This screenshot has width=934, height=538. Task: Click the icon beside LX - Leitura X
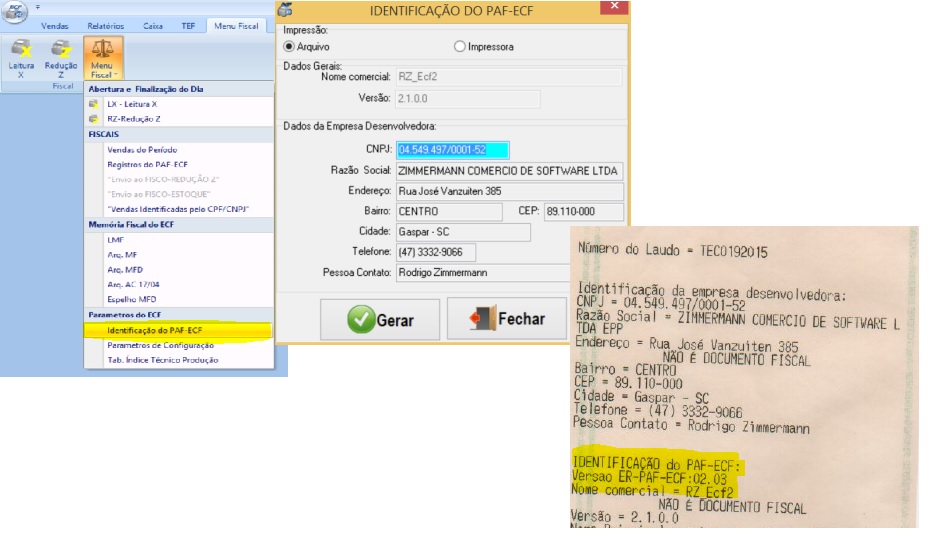[x=94, y=104]
